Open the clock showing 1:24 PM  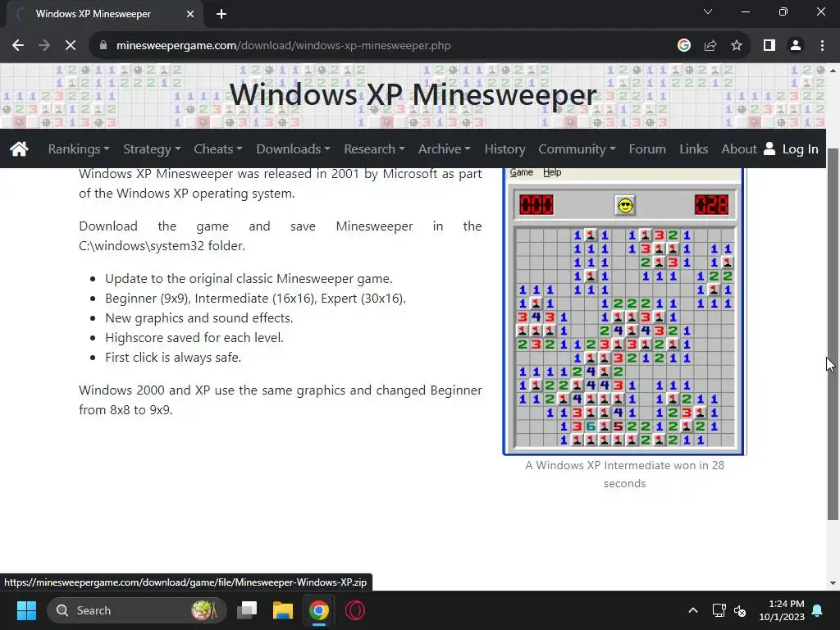[x=782, y=610]
